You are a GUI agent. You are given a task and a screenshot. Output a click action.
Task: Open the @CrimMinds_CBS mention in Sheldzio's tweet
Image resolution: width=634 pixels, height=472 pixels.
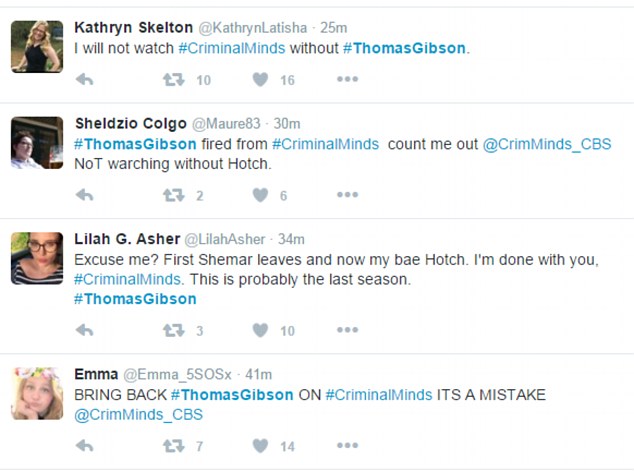pos(548,144)
